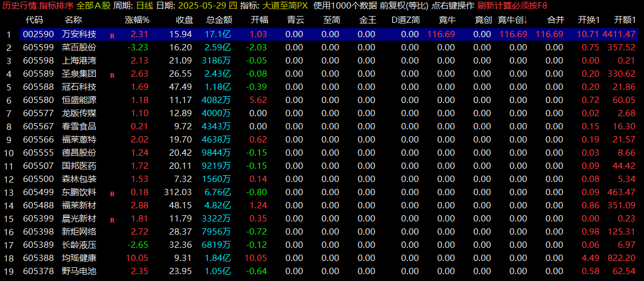
Task: Click 长龄液压 涨幅 value -2.65
Action: tap(138, 244)
